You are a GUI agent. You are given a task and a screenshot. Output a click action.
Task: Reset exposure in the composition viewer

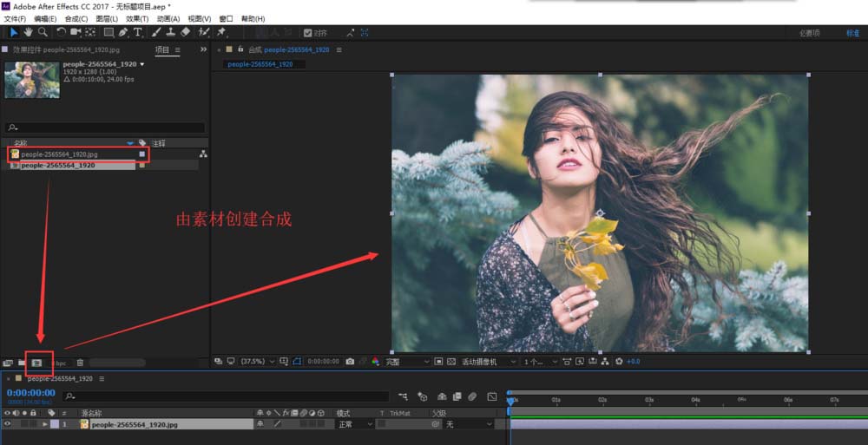(x=619, y=362)
